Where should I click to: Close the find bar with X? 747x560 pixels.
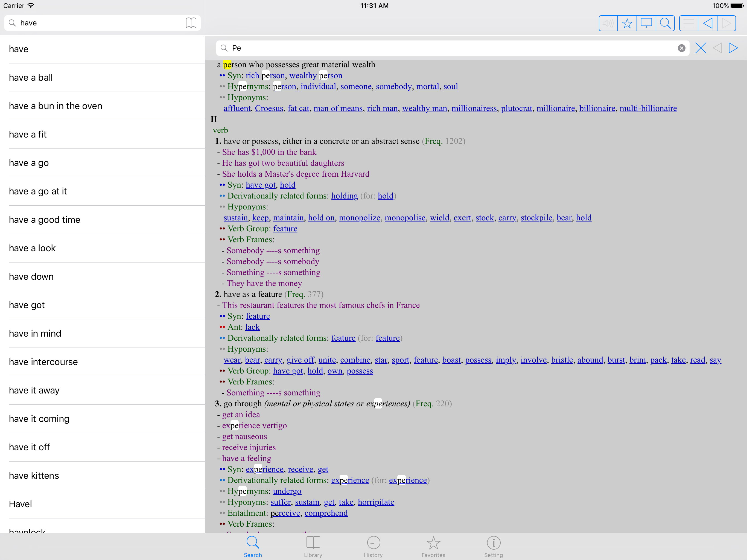[x=701, y=48]
